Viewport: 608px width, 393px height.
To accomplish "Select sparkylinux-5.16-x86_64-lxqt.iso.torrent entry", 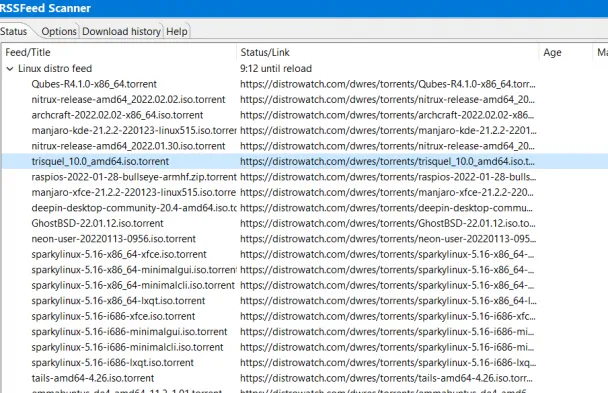I will (118, 301).
